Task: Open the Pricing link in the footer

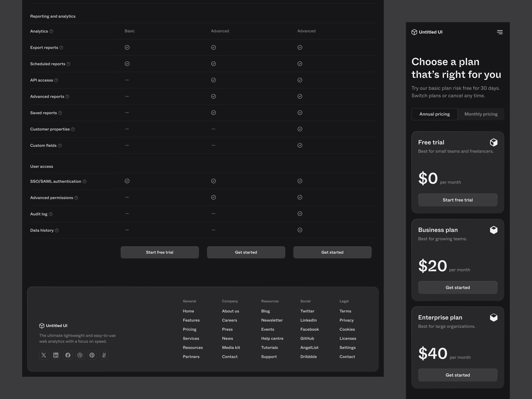Action: (190, 329)
